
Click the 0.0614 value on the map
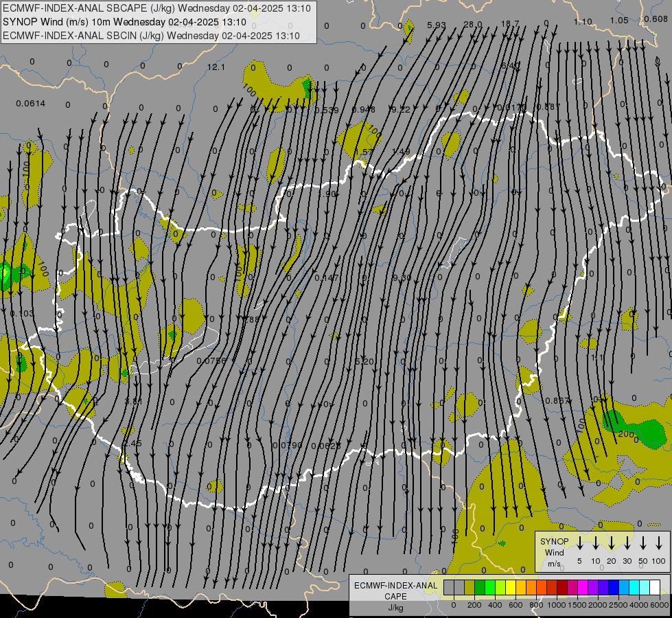[x=30, y=104]
